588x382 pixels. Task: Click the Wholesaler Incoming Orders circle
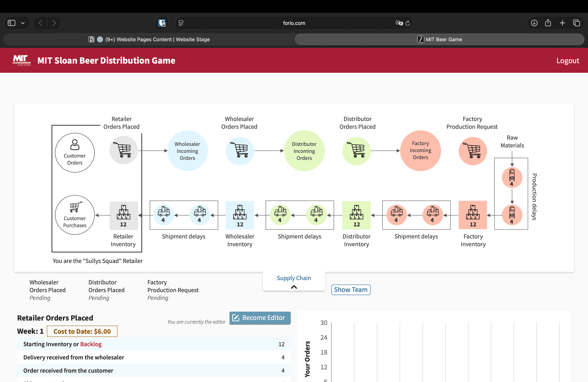pos(187,151)
